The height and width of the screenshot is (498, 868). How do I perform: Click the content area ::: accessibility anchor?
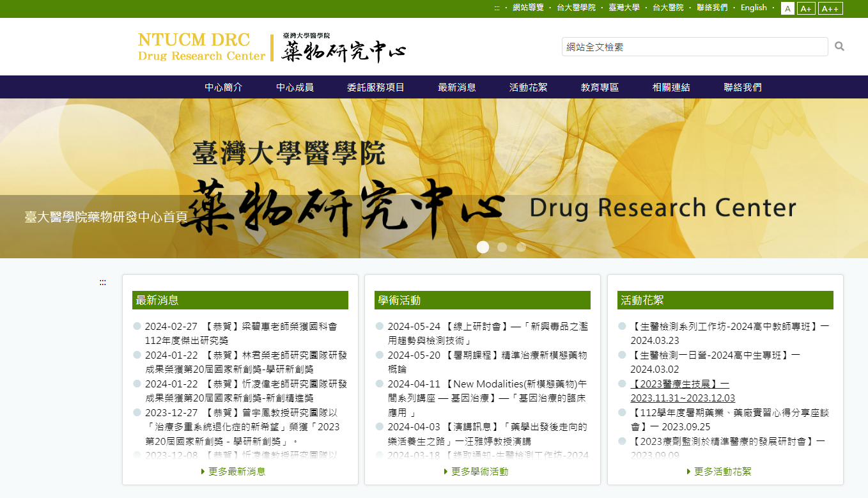(102, 283)
